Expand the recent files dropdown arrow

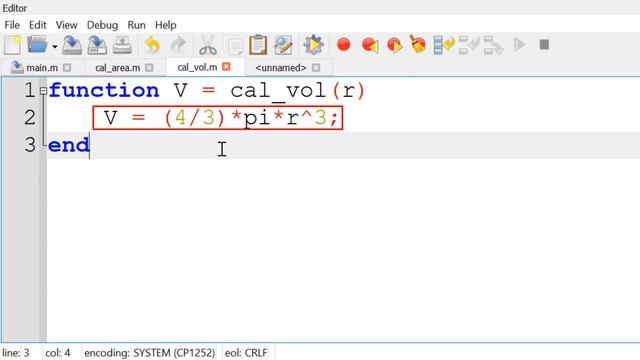click(54, 47)
